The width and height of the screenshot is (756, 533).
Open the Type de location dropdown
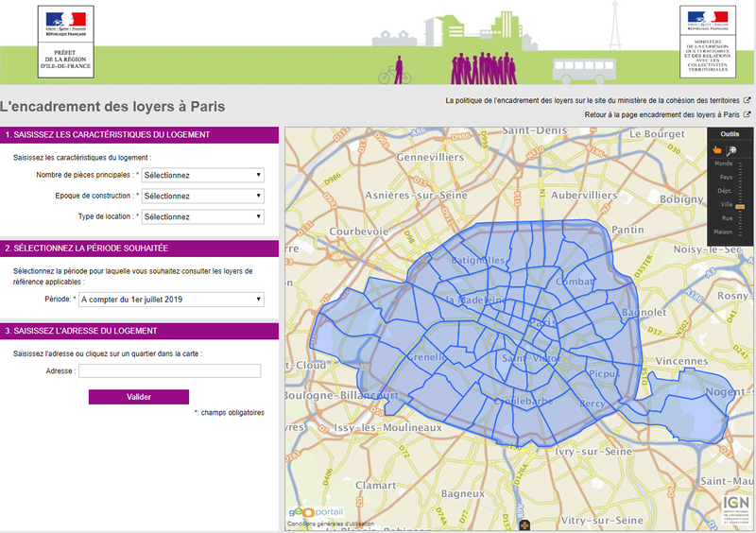tap(202, 216)
